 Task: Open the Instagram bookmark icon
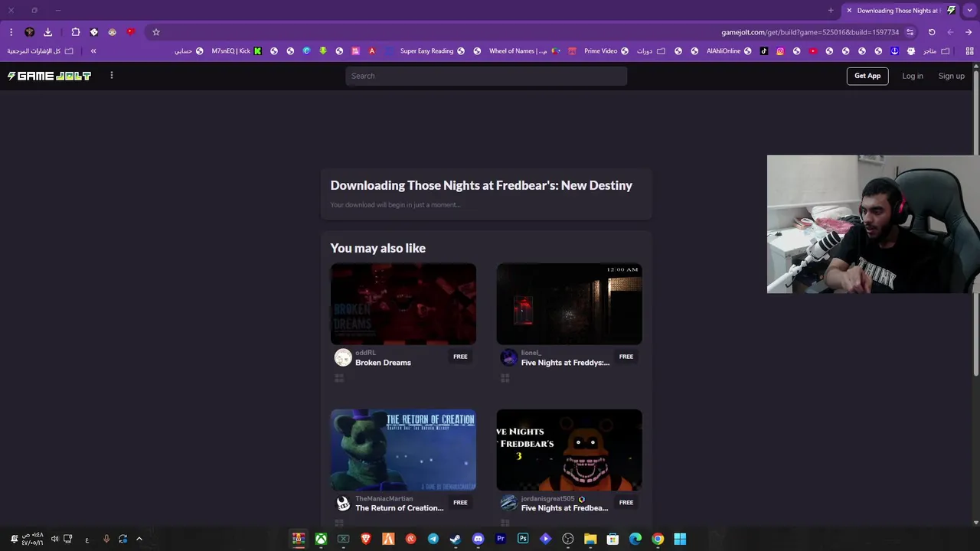pos(780,51)
